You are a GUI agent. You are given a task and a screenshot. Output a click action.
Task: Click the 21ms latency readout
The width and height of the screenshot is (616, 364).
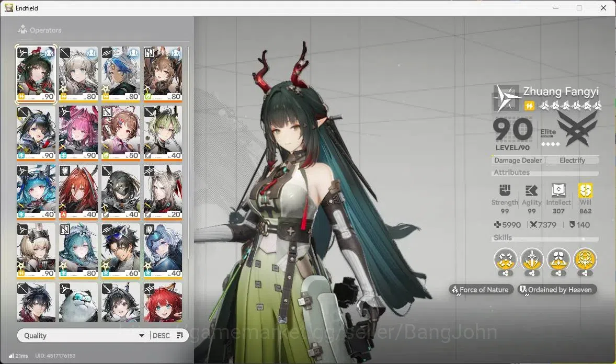pyautogui.click(x=21, y=356)
